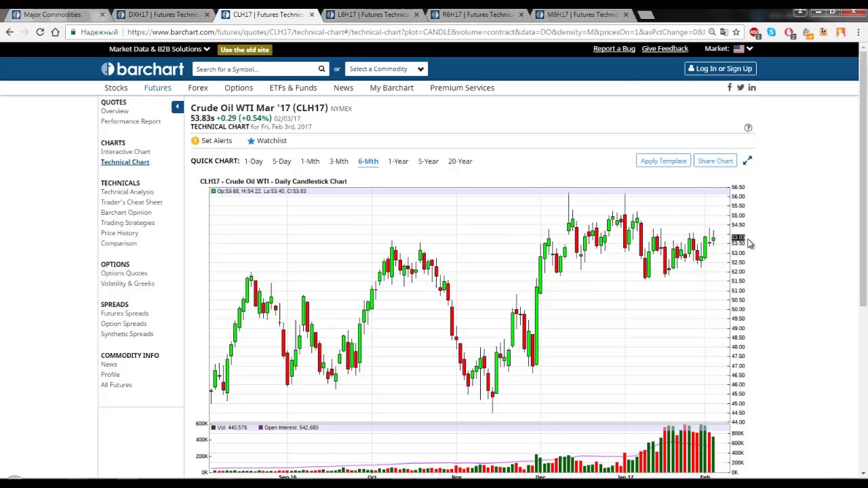868x488 pixels.
Task: Expand chart to full screen
Action: tap(747, 161)
